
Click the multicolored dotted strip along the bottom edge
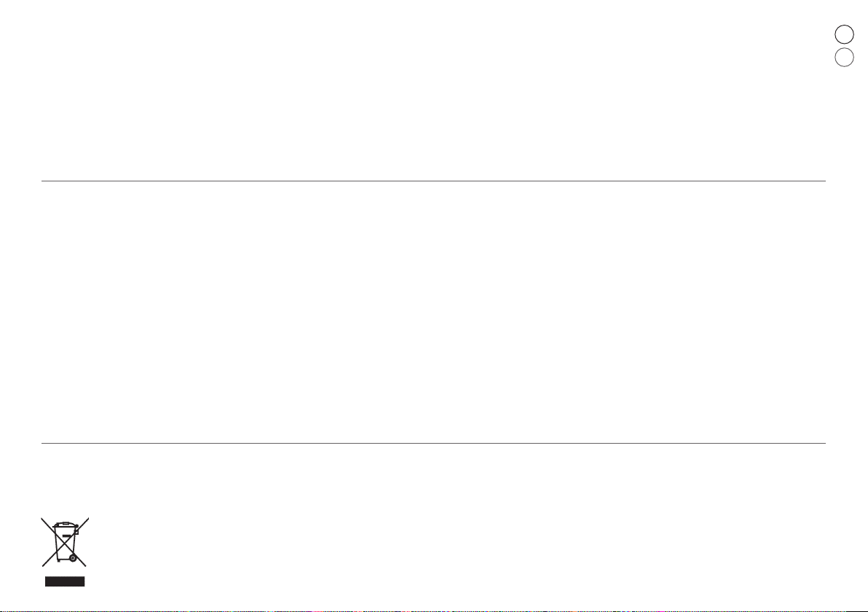[x=434, y=611]
